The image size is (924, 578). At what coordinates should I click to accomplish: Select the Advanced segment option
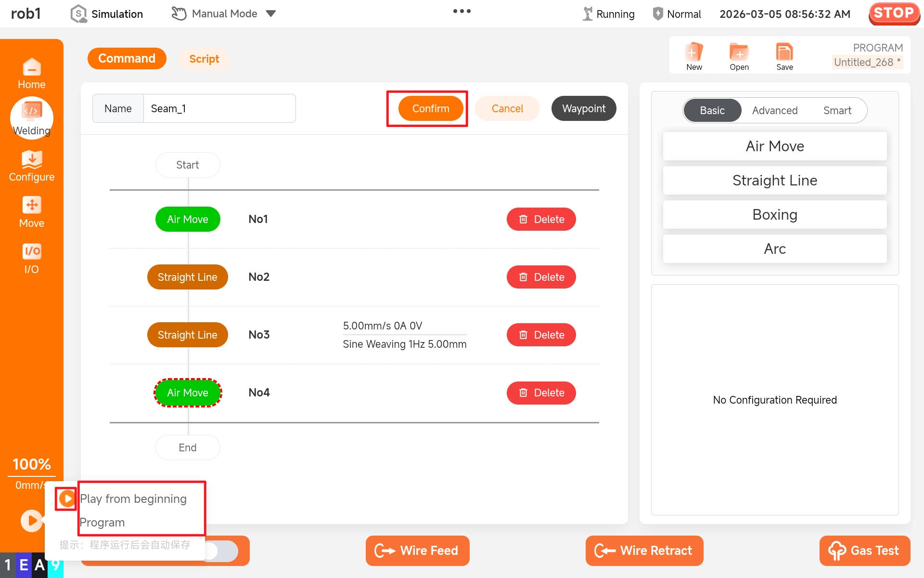(x=774, y=110)
